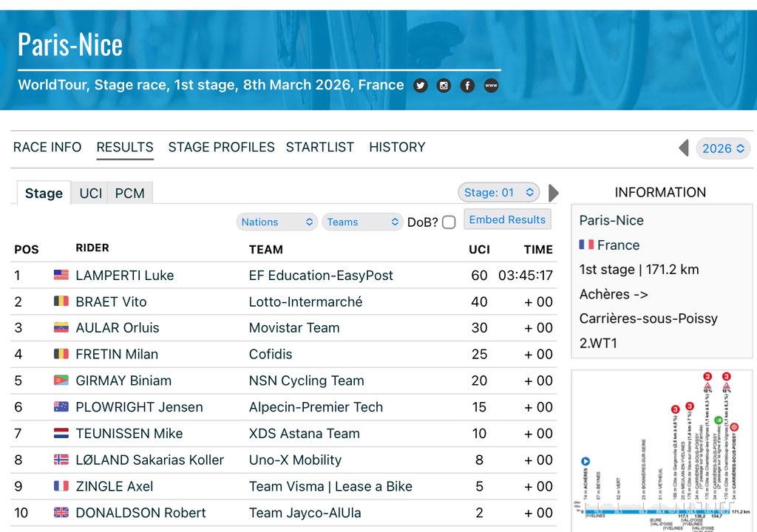
Task: Switch to the UCI tab
Action: (91, 194)
